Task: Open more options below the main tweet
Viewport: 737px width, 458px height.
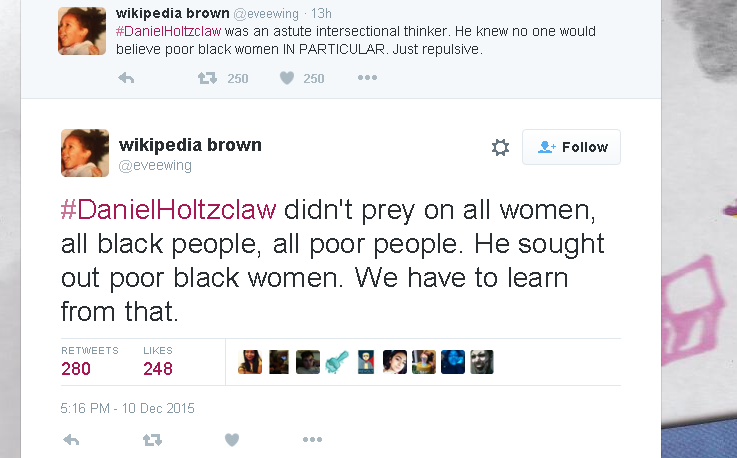Action: click(x=313, y=440)
